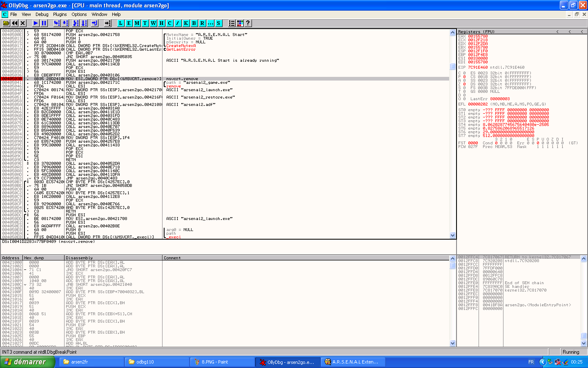This screenshot has width=588, height=368.
Task: Open Help with the question mark icon
Action: tap(248, 23)
